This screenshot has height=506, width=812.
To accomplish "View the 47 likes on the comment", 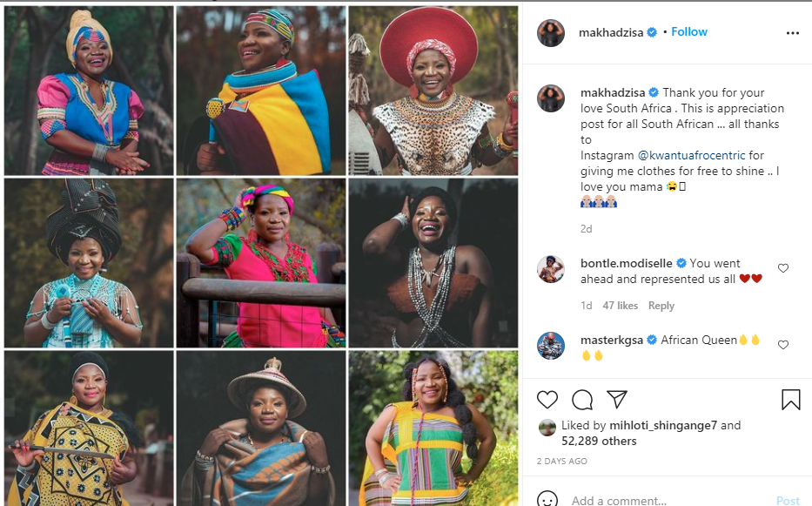I will [x=621, y=306].
